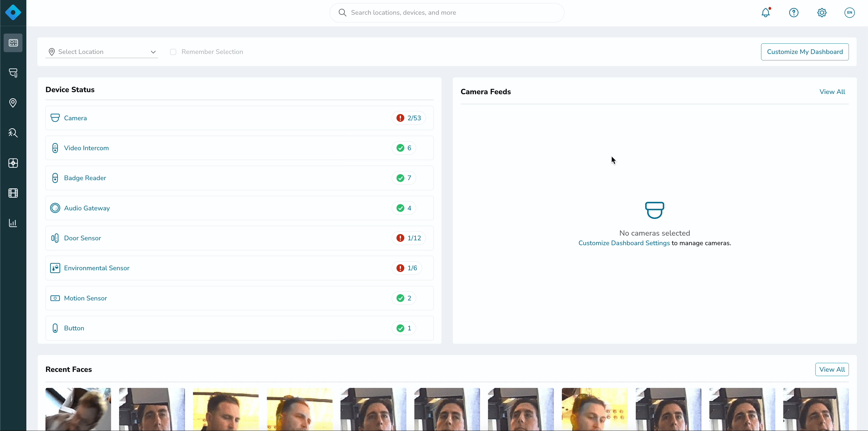This screenshot has width=868, height=431.
Task: Open the first Recent Faces thumbnail
Action: pyautogui.click(x=78, y=409)
